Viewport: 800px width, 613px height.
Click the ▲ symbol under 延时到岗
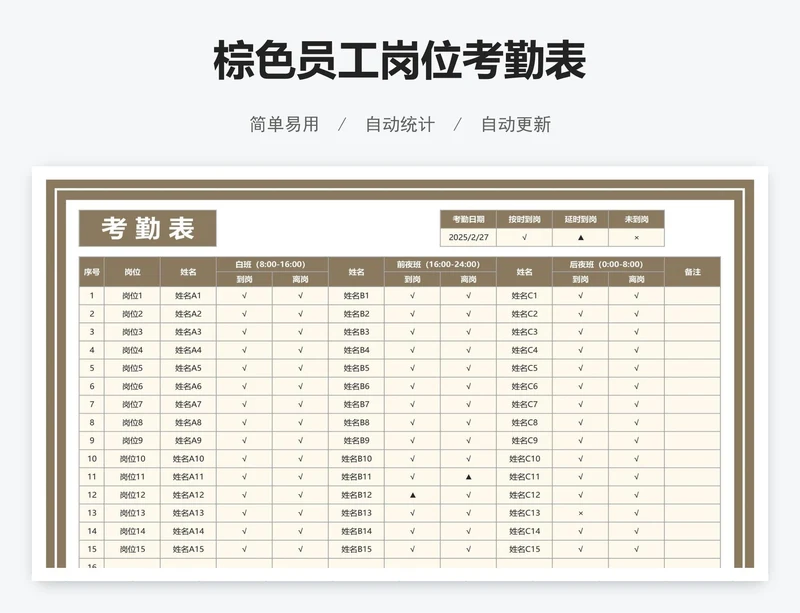click(581, 237)
